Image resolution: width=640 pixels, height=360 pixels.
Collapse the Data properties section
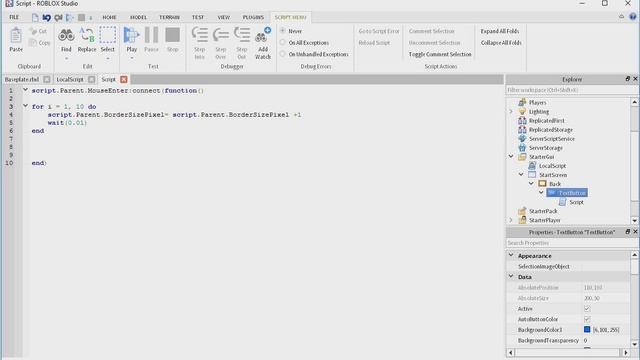511,276
